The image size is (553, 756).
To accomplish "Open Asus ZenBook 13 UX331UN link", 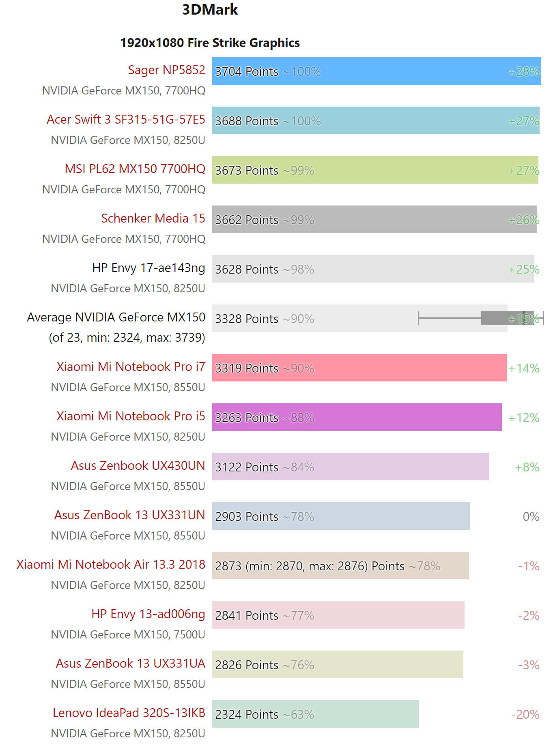I will [x=129, y=515].
